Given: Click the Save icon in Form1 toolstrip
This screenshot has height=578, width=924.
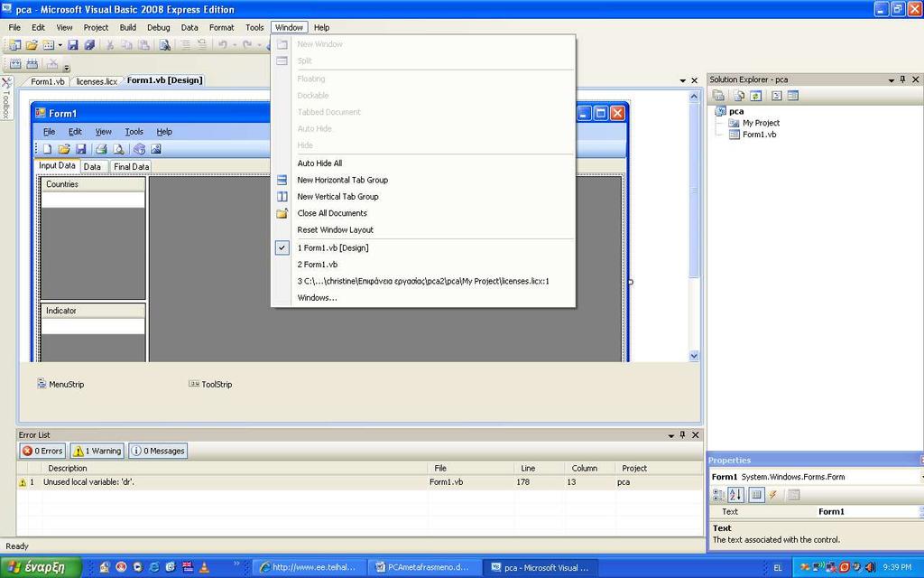Looking at the screenshot, I should pyautogui.click(x=81, y=149).
